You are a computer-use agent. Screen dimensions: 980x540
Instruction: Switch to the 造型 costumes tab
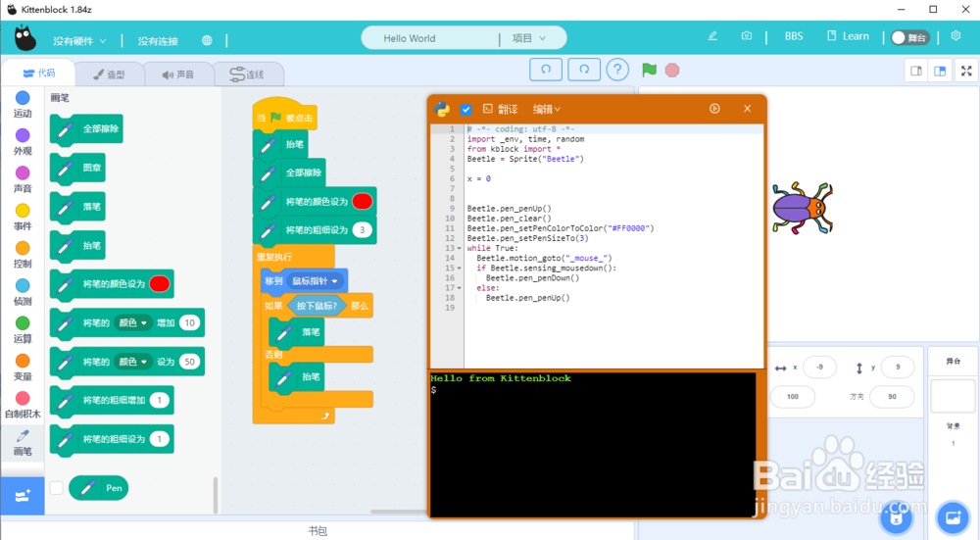tap(109, 74)
